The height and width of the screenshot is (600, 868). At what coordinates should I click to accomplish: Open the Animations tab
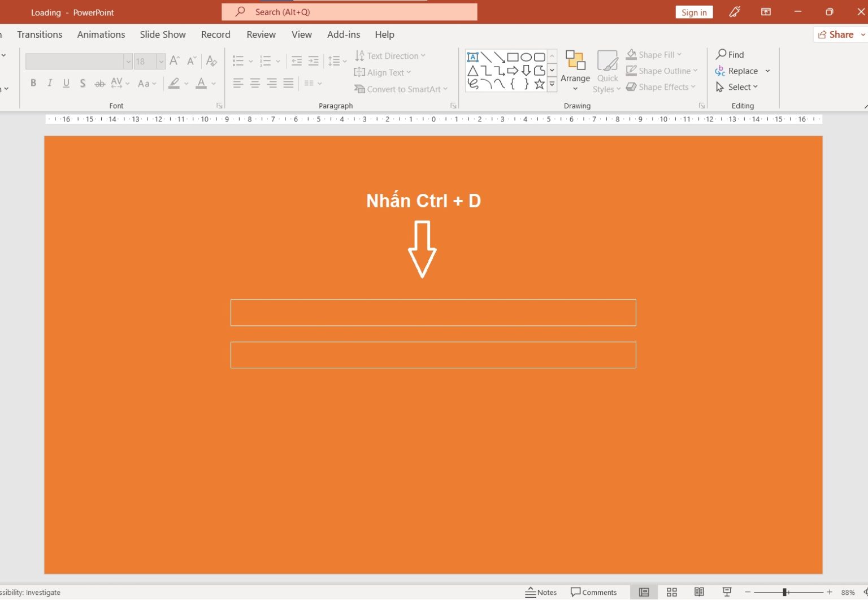tap(101, 34)
